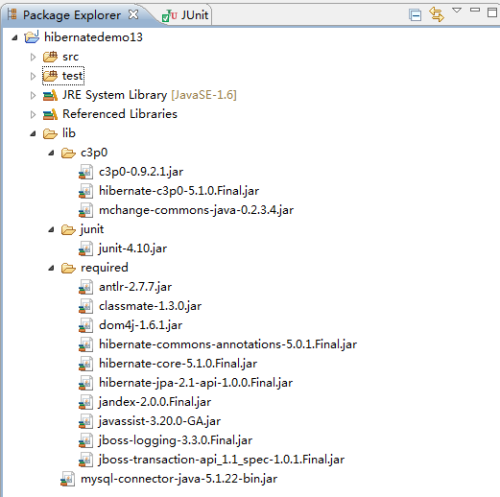Click the test package folder icon
Image resolution: width=500 pixels, height=497 pixels.
(x=50, y=76)
